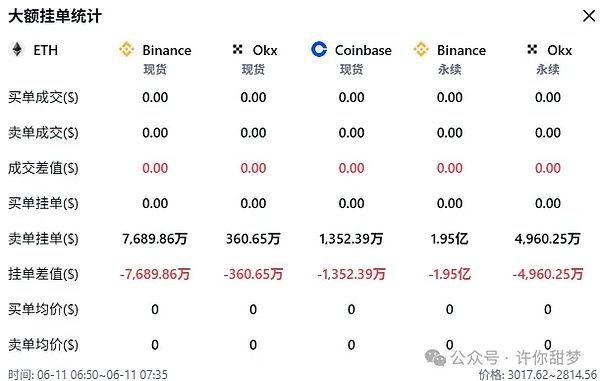600x381 pixels.
Task: Click the Coinbase logo icon
Action: [319, 49]
